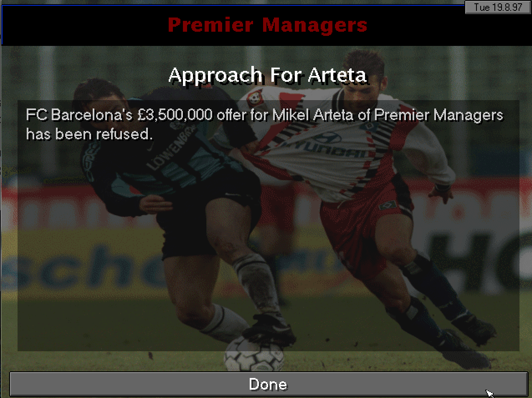Click the "has been refused." text line

[89, 134]
